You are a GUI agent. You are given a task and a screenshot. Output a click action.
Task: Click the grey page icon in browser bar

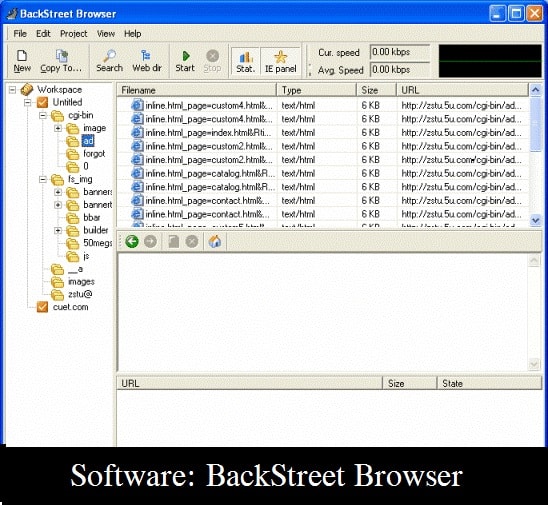pos(173,241)
